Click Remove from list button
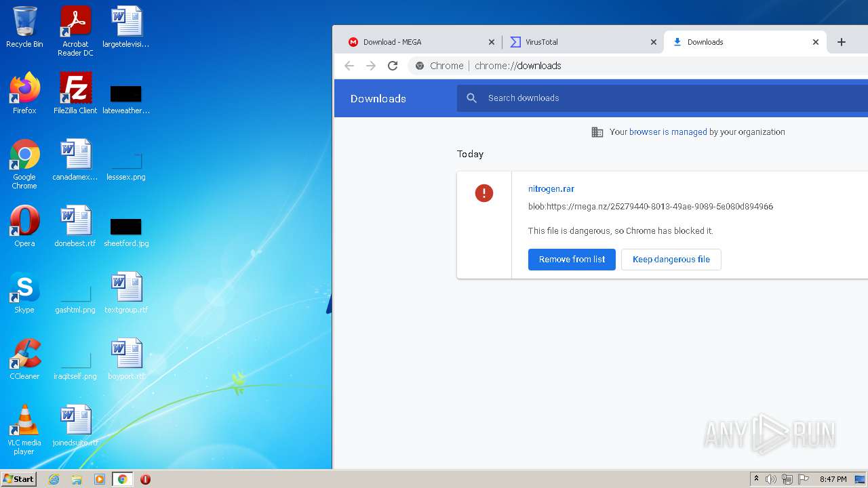This screenshot has width=868, height=488. point(572,260)
